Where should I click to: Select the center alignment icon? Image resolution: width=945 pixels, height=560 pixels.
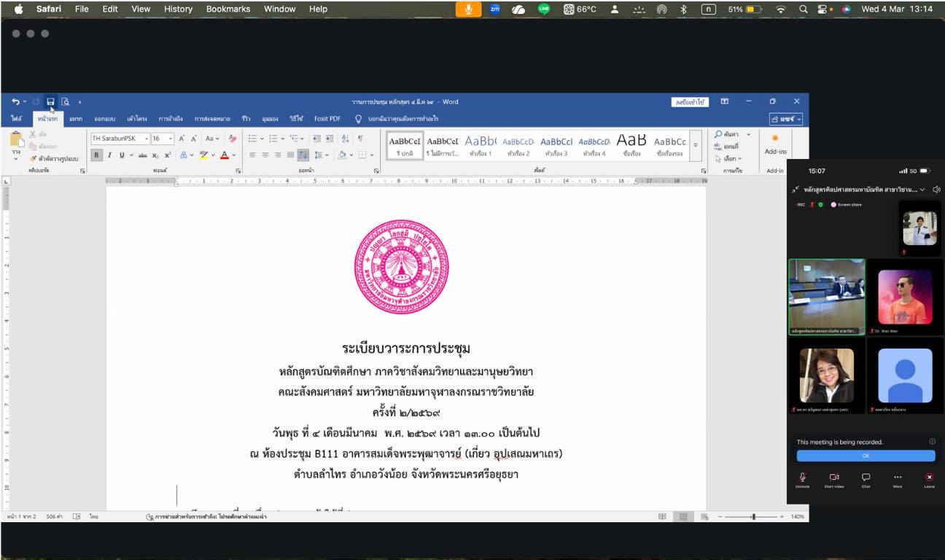[265, 155]
